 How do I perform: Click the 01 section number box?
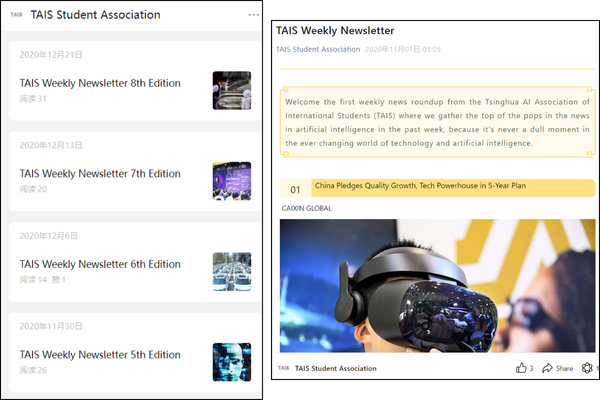tap(295, 189)
